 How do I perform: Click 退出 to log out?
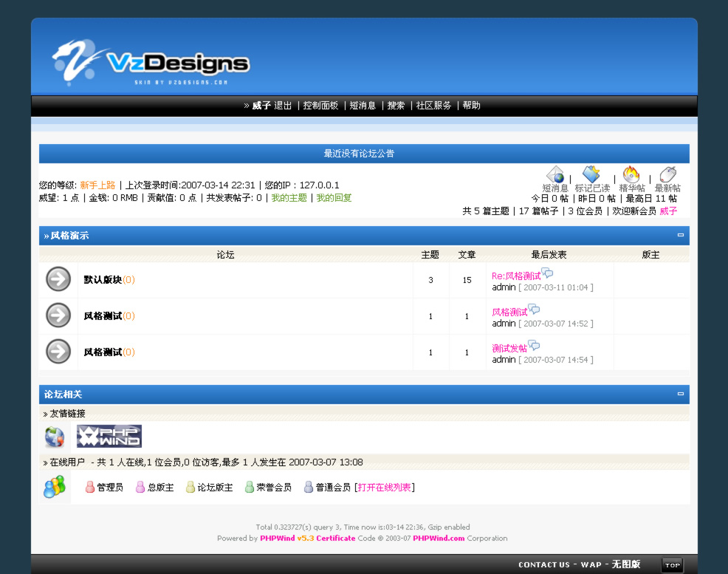(x=283, y=106)
